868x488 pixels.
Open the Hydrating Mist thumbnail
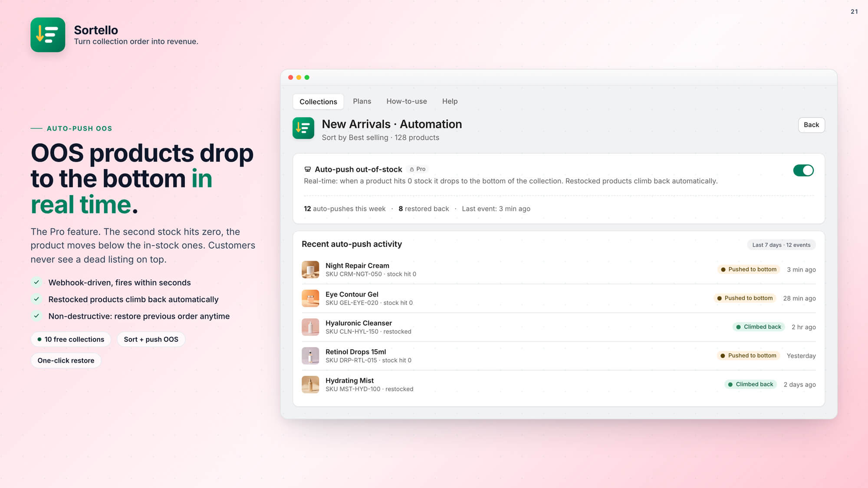pos(310,384)
